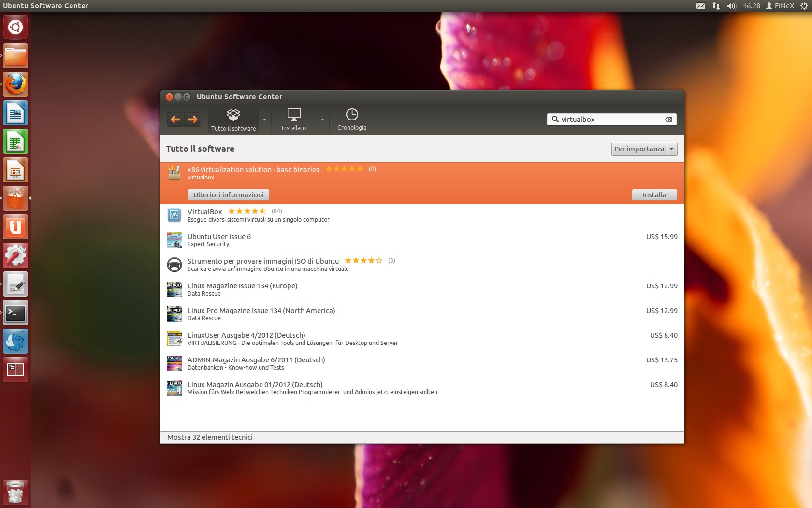
Task: Click ADMIN-Magazin Ausgabe 6/2011 cover
Action: coord(174,363)
